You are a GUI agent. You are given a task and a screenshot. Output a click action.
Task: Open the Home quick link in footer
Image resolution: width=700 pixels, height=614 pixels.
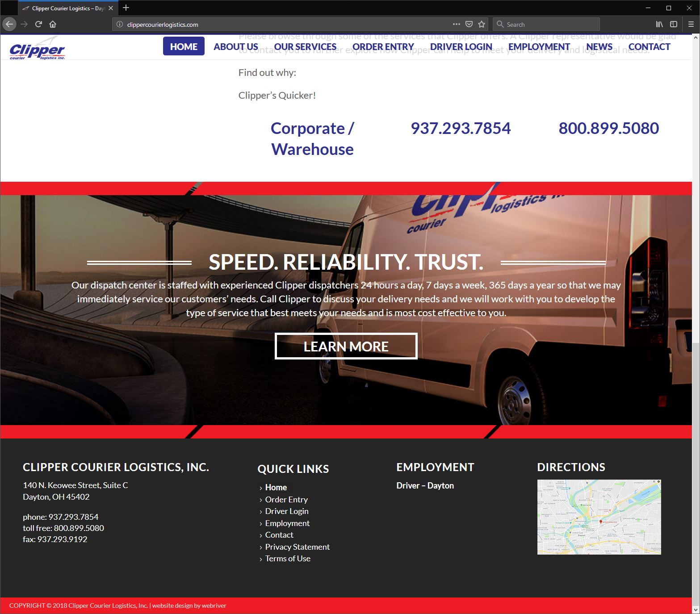point(276,487)
